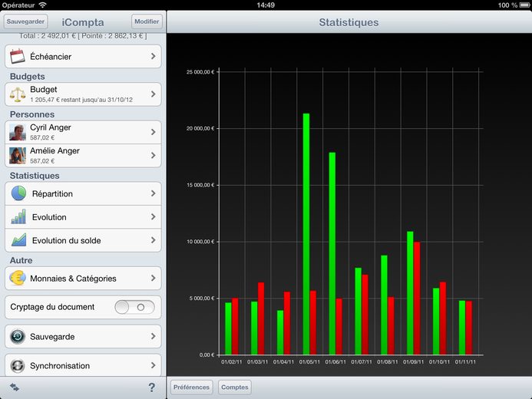Open Evolution via its chevron
Image resolution: width=532 pixels, height=399 pixels.
pos(154,216)
